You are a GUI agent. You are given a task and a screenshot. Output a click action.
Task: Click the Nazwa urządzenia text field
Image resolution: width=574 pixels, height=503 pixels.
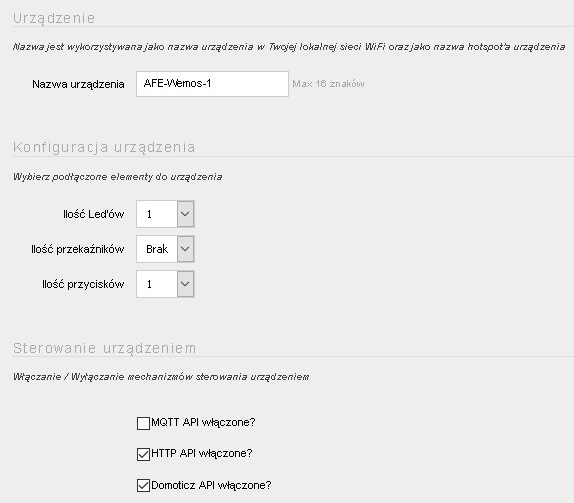(212, 84)
